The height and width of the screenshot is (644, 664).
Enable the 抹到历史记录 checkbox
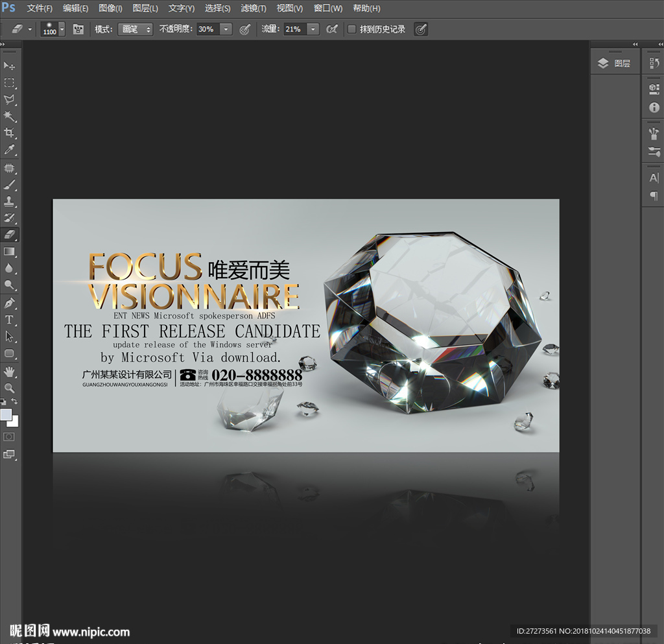pos(352,29)
